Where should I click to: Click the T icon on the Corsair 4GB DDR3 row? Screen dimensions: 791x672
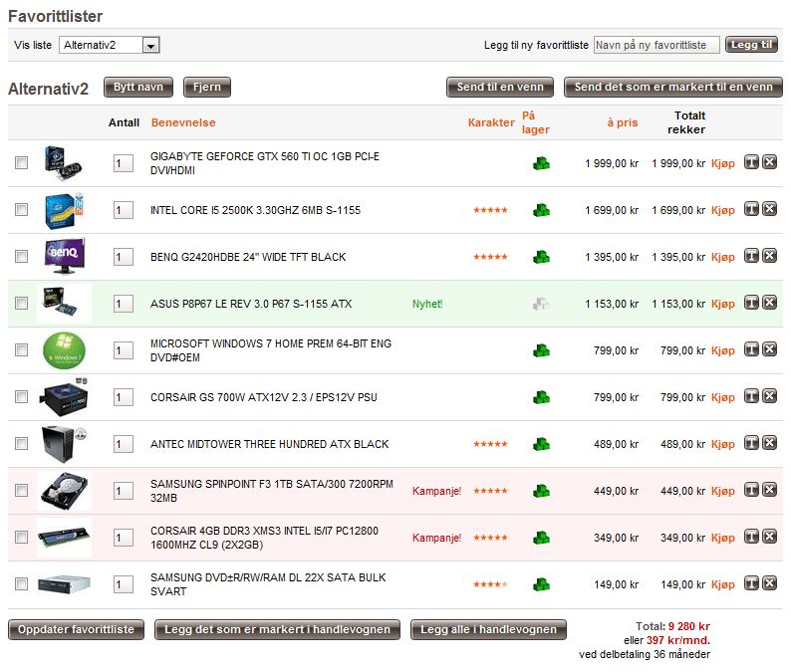pos(752,537)
